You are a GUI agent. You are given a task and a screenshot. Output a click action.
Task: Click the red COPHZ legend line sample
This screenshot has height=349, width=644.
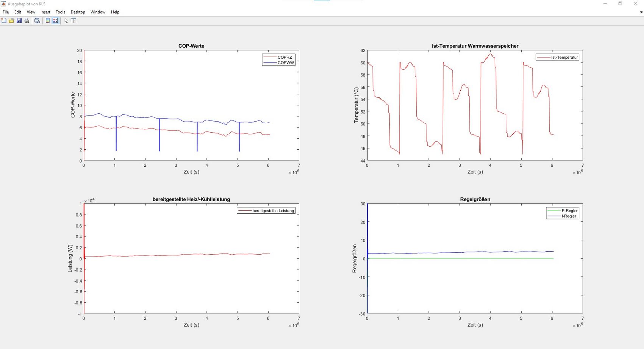tap(269, 57)
